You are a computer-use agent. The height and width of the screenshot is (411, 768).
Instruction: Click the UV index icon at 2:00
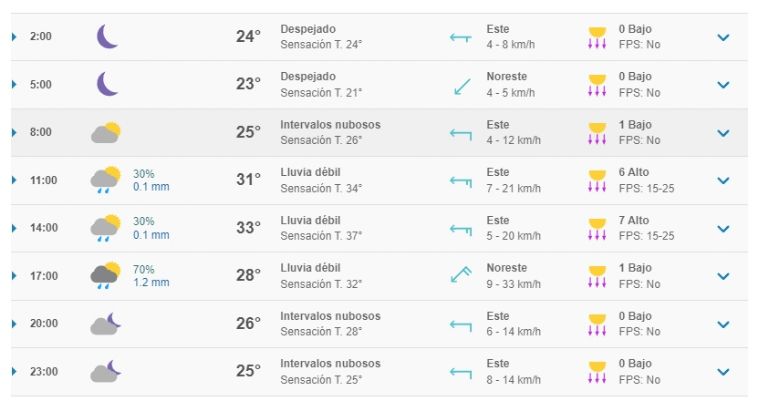(597, 37)
